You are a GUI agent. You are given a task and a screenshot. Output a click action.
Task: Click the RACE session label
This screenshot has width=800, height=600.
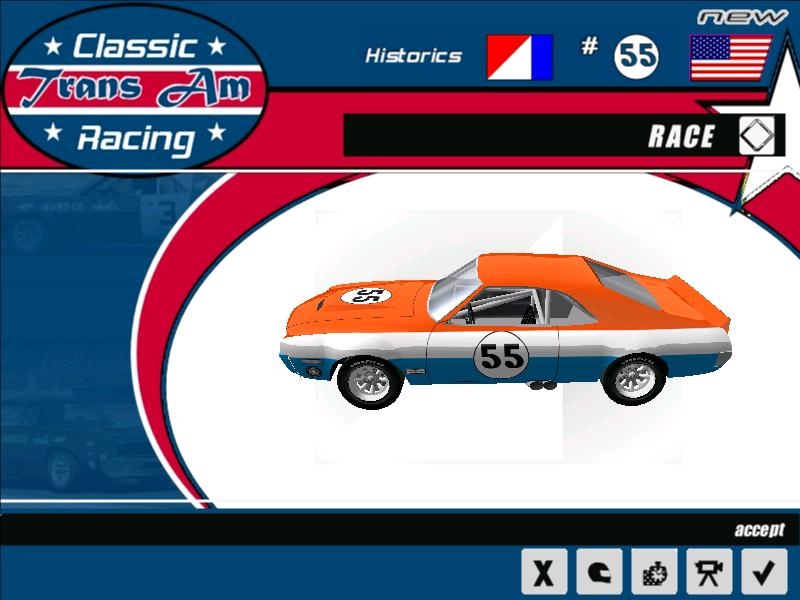[x=681, y=136]
